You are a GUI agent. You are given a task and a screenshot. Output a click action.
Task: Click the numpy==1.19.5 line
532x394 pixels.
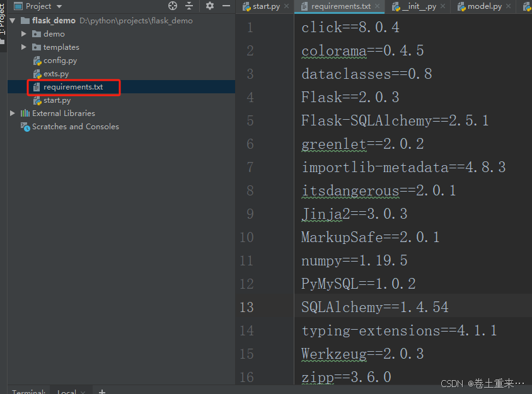354,260
